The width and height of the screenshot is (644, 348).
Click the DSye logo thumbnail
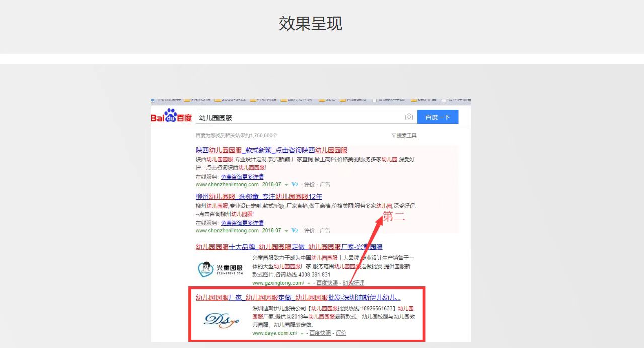point(222,319)
